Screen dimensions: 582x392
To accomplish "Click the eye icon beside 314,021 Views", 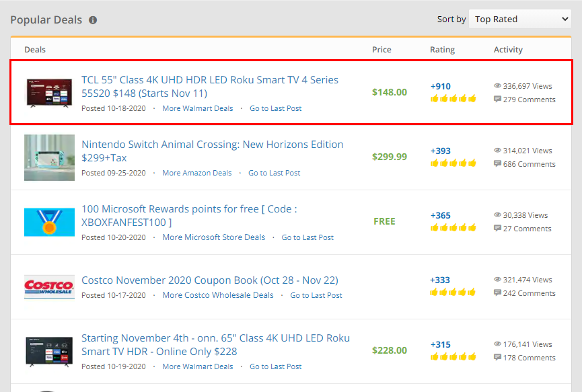I will (497, 150).
